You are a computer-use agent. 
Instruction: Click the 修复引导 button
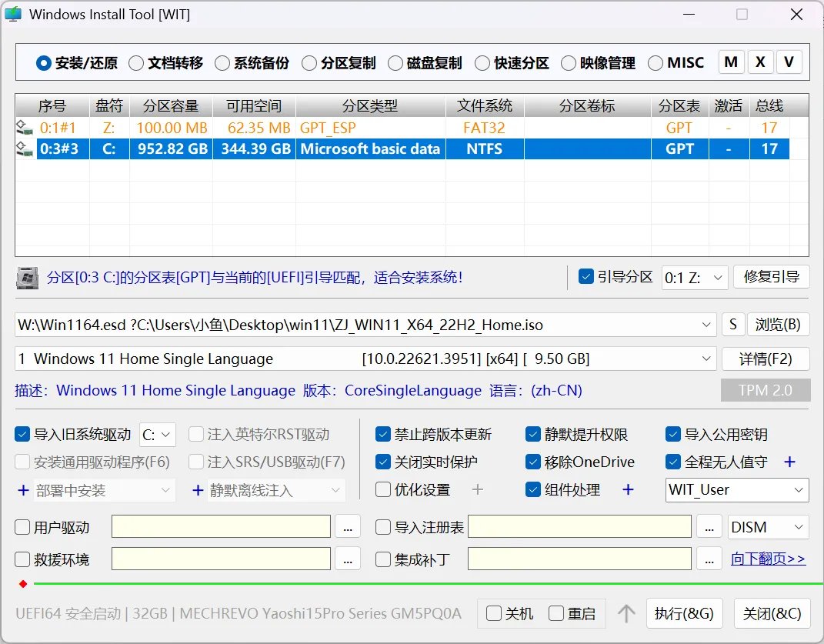[x=772, y=277]
